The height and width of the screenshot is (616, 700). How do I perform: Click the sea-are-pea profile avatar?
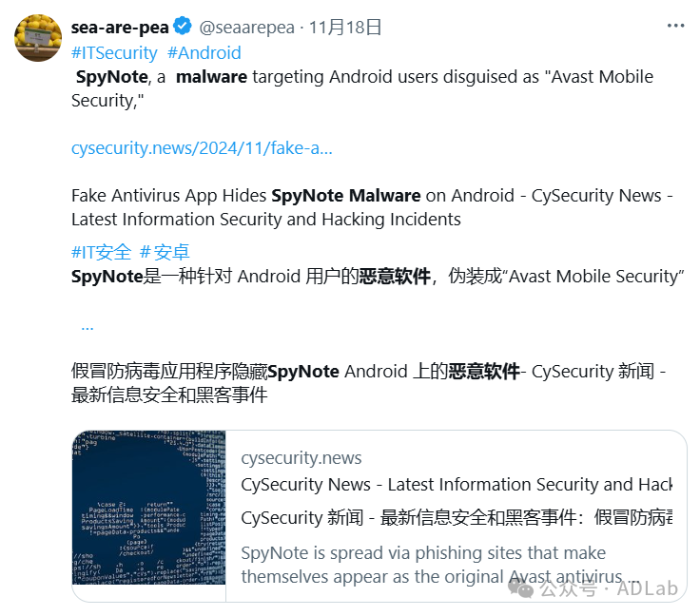click(x=38, y=39)
